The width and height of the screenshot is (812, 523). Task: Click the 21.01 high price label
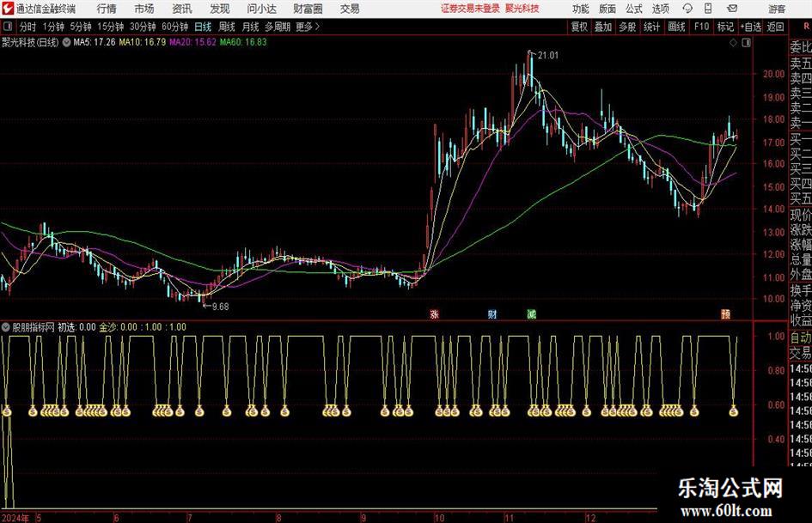(x=548, y=56)
